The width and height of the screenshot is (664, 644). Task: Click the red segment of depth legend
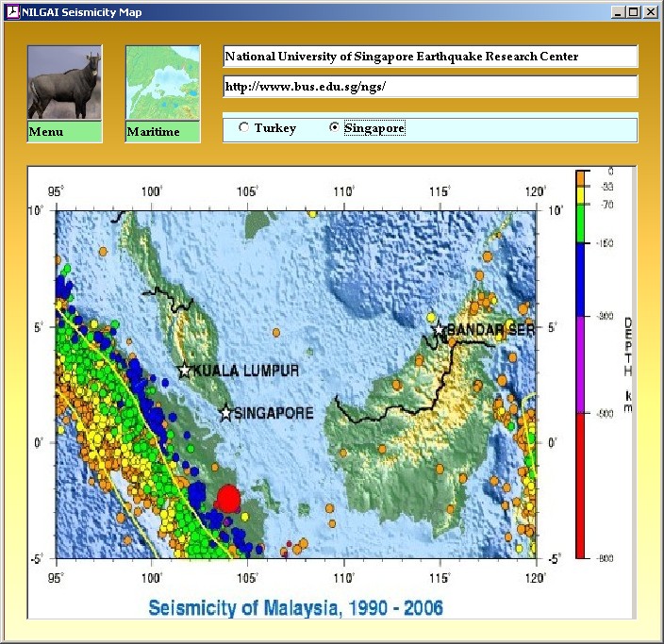point(582,486)
